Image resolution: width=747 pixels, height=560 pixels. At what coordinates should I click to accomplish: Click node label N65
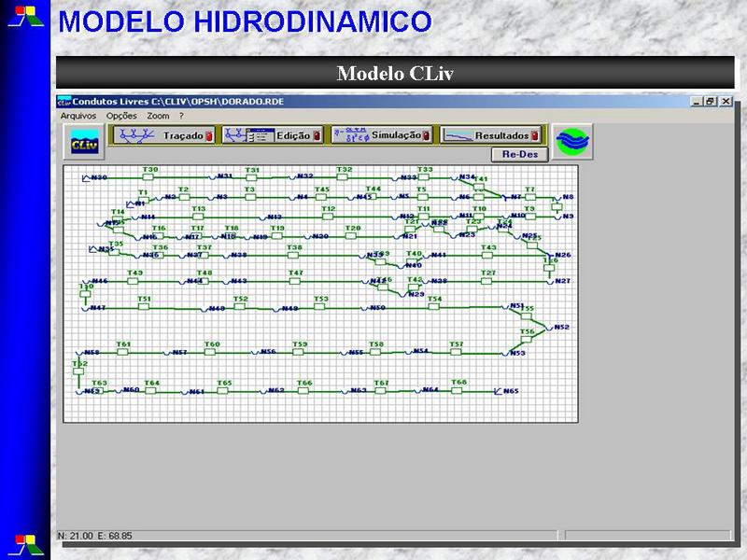pyautogui.click(x=511, y=391)
